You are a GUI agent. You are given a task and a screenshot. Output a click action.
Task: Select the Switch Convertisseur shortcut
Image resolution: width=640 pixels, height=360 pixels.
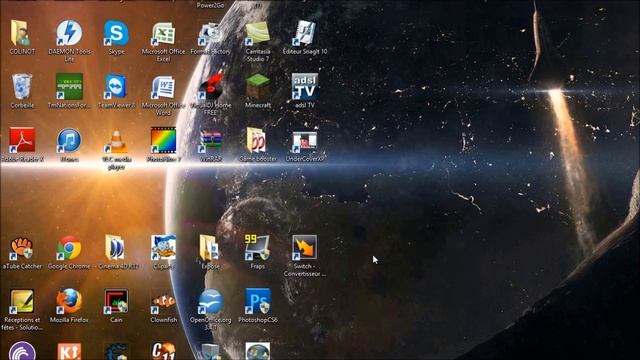coord(304,247)
